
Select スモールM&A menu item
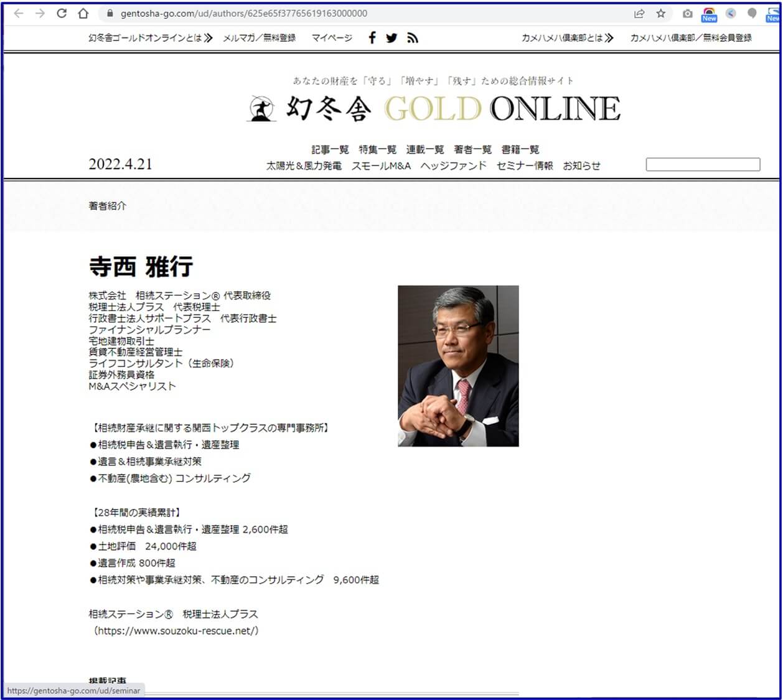point(381,166)
